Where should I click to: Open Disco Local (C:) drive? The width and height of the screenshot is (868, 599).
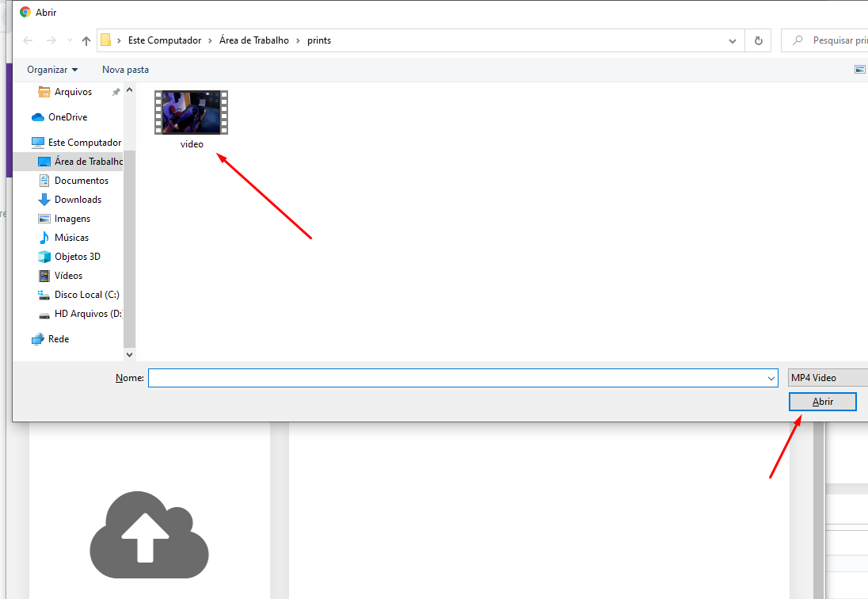86,295
